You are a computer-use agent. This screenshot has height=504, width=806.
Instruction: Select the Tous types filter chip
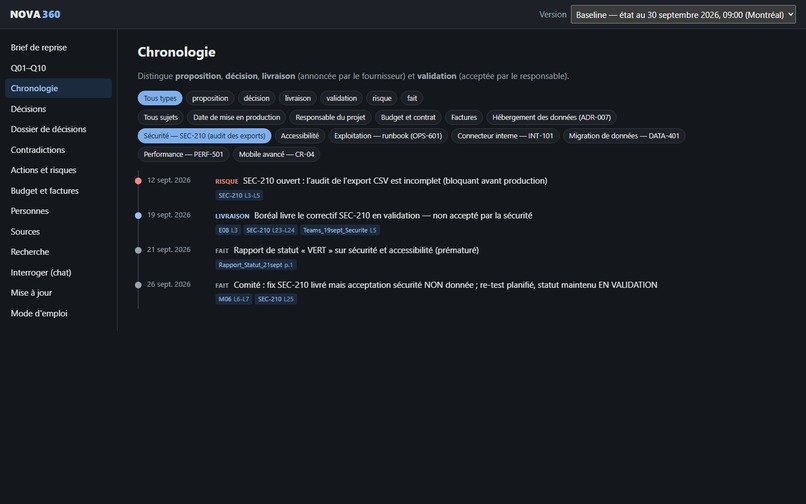160,98
